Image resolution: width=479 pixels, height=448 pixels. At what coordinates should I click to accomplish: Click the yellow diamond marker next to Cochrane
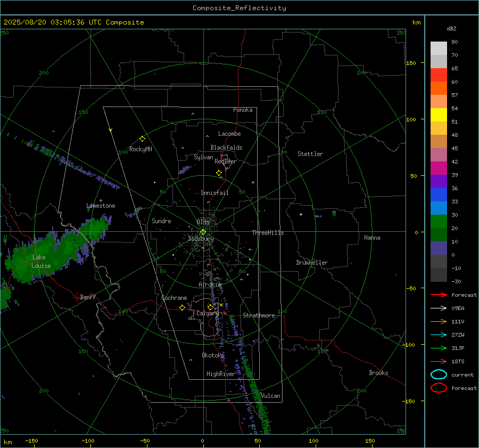click(183, 307)
